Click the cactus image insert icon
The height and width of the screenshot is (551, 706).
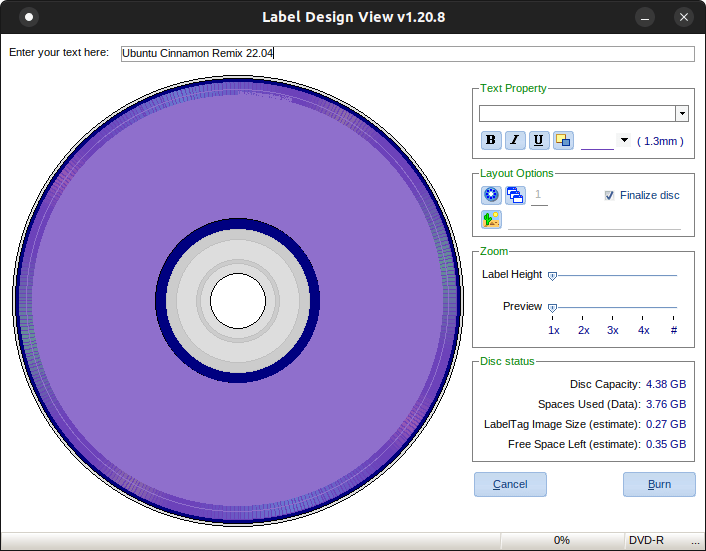[x=491, y=220]
